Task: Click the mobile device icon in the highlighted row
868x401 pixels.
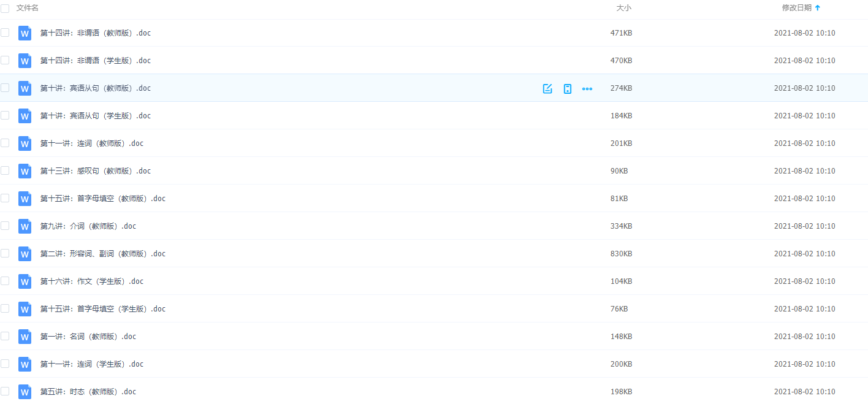Action: tap(568, 88)
